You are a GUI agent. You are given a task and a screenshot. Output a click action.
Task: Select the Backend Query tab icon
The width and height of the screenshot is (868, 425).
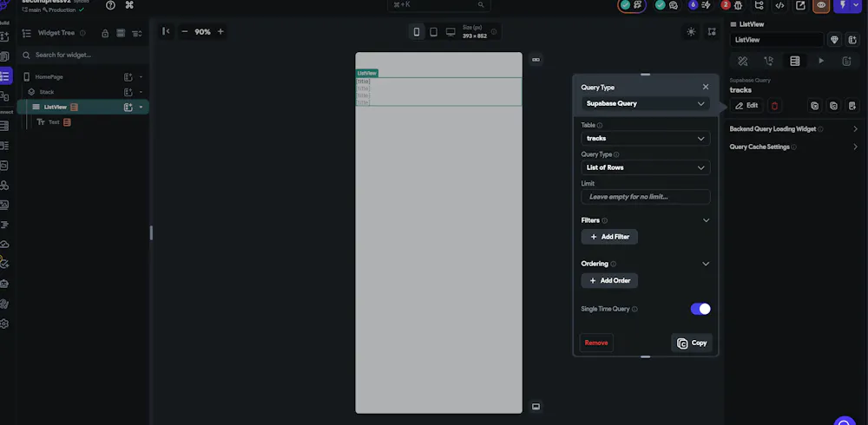click(795, 61)
